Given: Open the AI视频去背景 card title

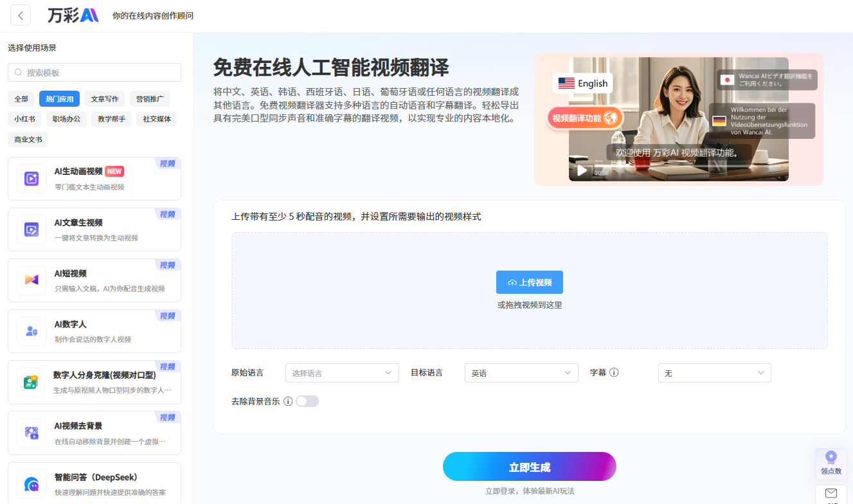Looking at the screenshot, I should [x=78, y=426].
